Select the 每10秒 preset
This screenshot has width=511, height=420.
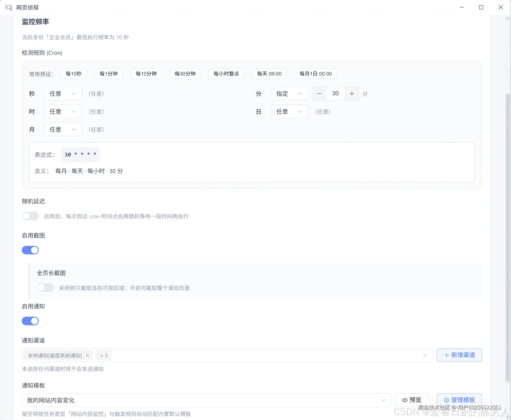(x=74, y=74)
